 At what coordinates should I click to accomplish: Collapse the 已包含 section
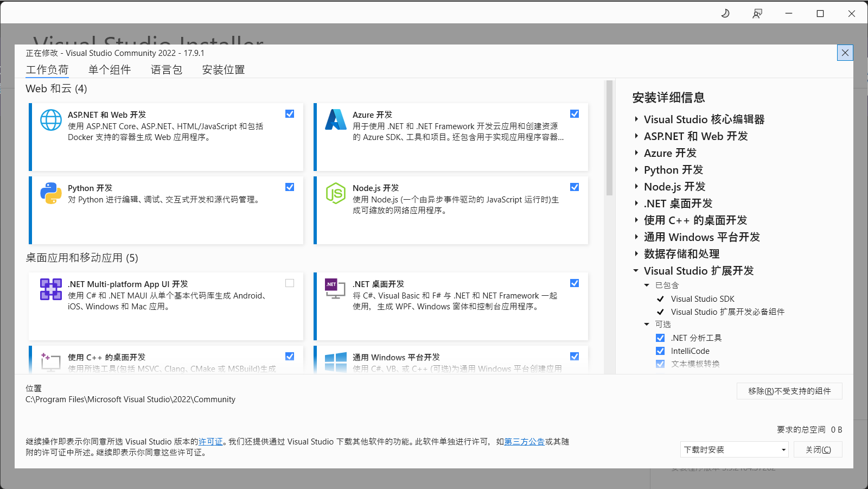click(x=647, y=285)
